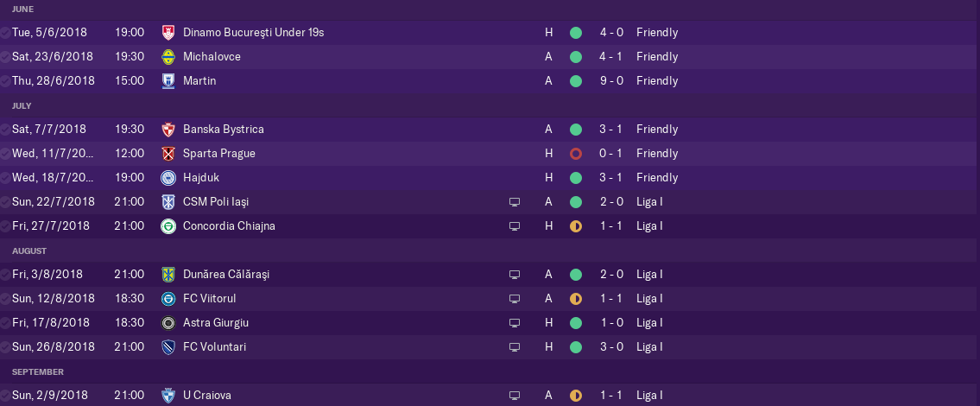Toggle the checkmark beside Sun, 26/8/2018 fixture
This screenshot has width=980, height=406.
4,346
